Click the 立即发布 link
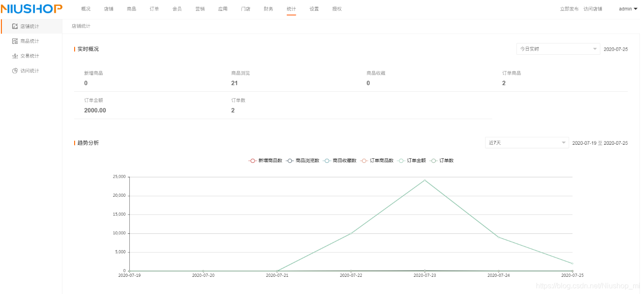Screen dimensions: 644x294 [569, 9]
